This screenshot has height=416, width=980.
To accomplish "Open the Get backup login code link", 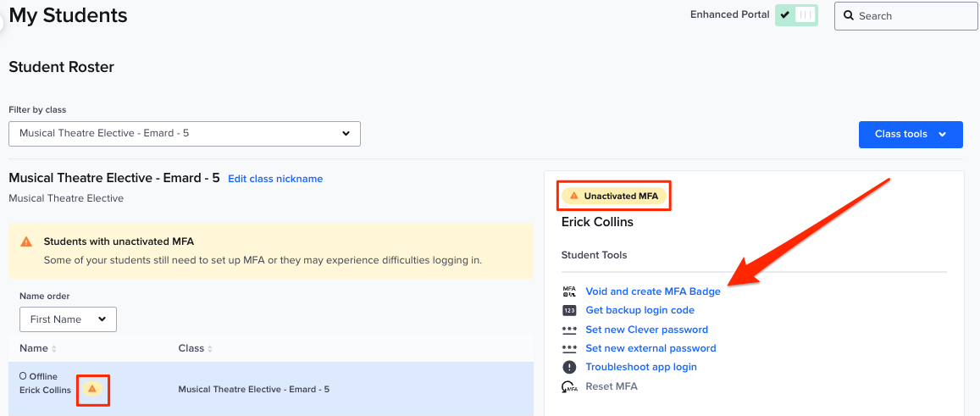I will coord(639,311).
